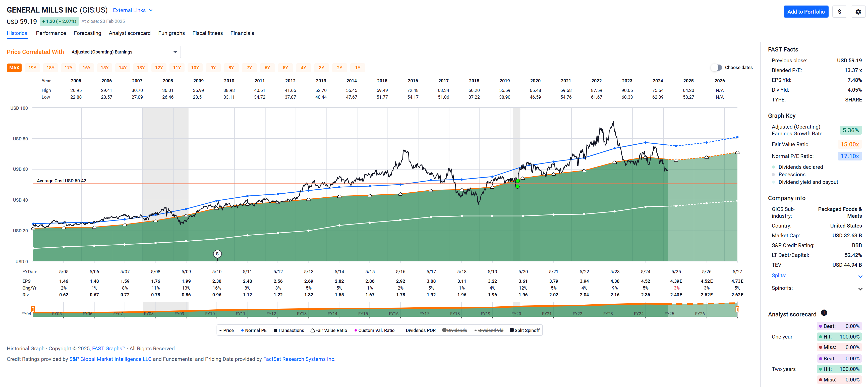Image resolution: width=868 pixels, height=387 pixels.
Task: Click Add to Portfolio button
Action: click(x=806, y=12)
